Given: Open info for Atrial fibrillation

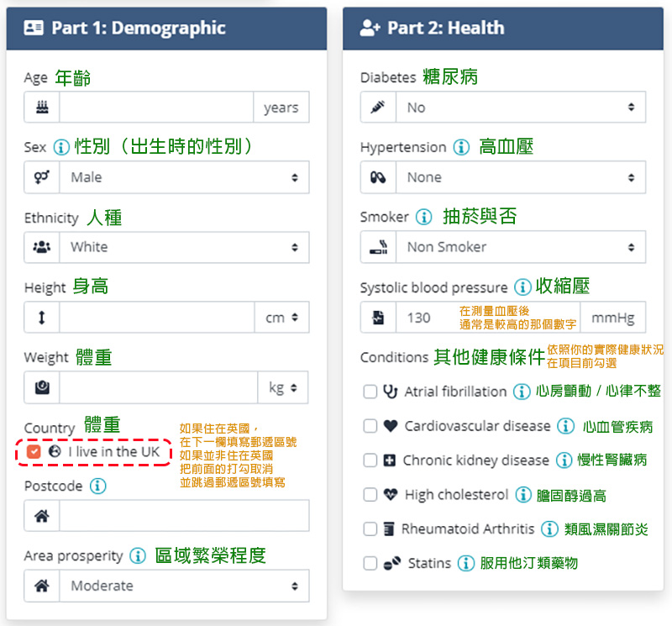Looking at the screenshot, I should (522, 392).
